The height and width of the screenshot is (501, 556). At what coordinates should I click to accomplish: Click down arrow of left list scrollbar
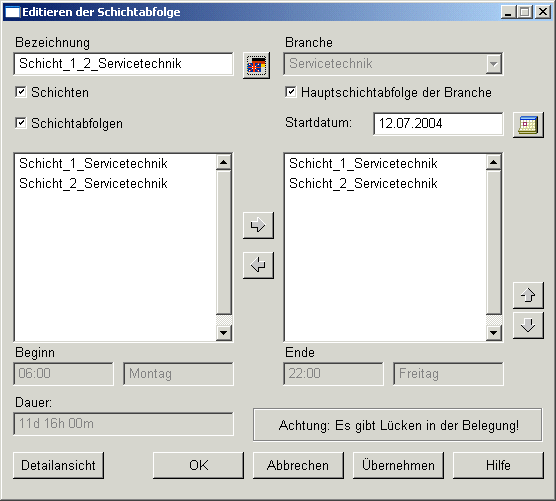(x=224, y=333)
